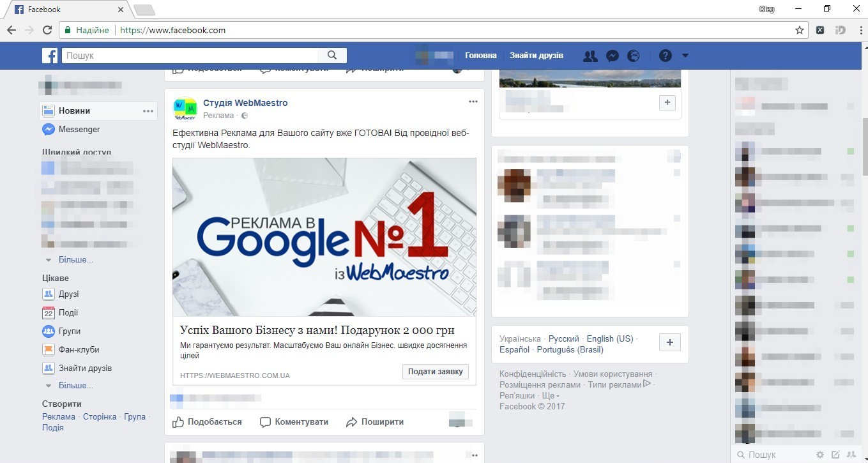Click the Facebook logo in blue header
The height and width of the screenshot is (463, 868).
tap(50, 56)
